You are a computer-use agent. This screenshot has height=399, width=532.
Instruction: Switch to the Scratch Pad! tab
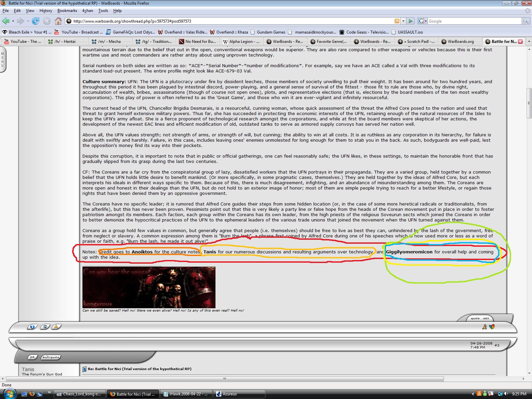[x=417, y=42]
